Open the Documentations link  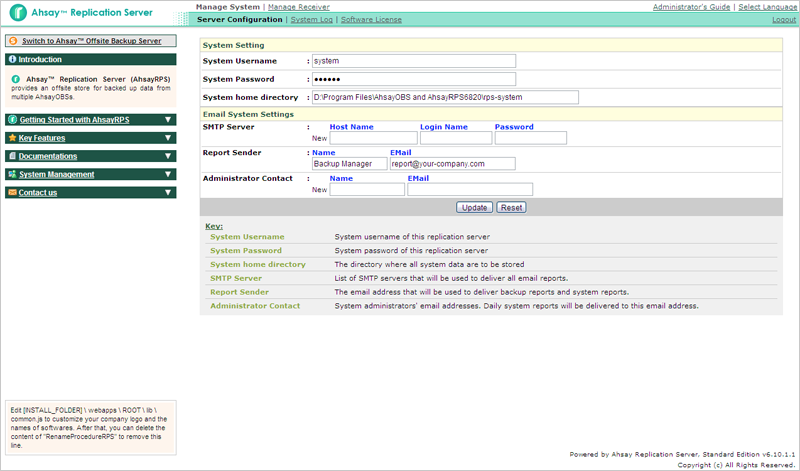coord(48,156)
